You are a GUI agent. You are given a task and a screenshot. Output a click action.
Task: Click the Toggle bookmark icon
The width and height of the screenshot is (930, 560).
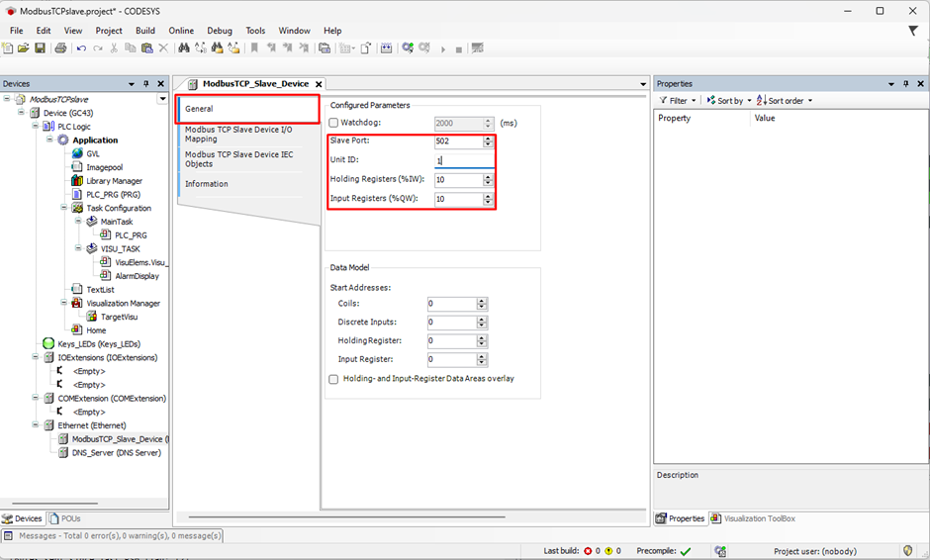[254, 48]
